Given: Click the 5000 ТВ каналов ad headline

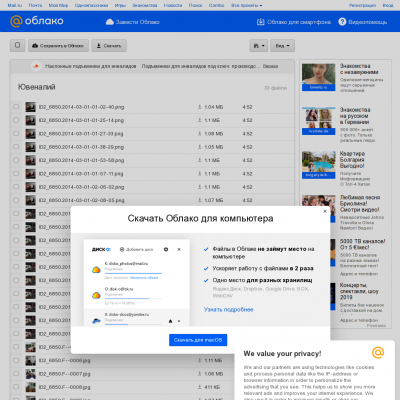Looking at the screenshot, I should click(x=362, y=244).
